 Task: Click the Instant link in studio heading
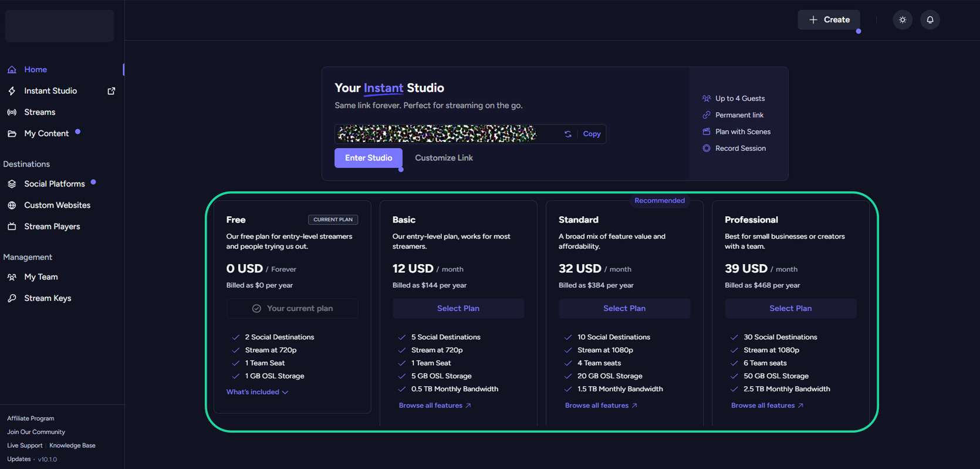point(383,88)
